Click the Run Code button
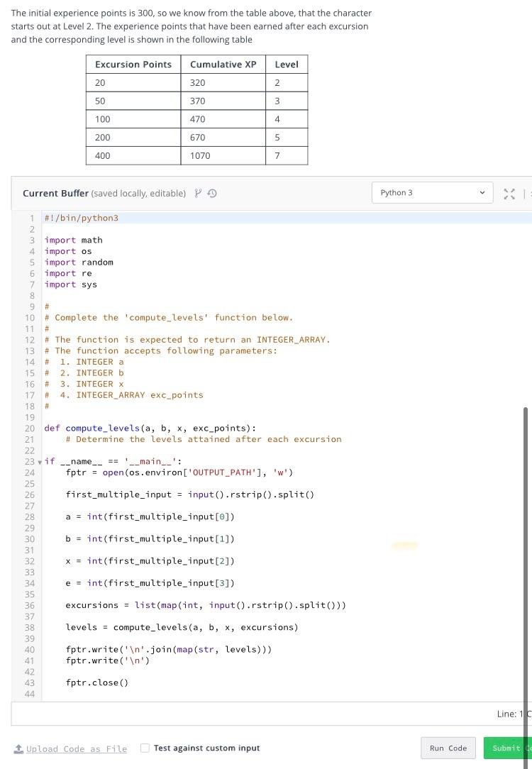 click(448, 748)
